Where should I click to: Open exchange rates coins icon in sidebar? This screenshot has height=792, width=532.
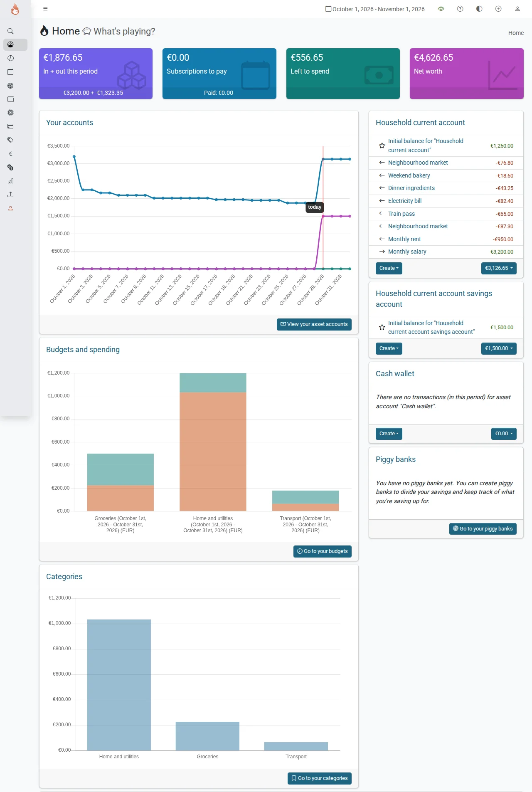10,167
